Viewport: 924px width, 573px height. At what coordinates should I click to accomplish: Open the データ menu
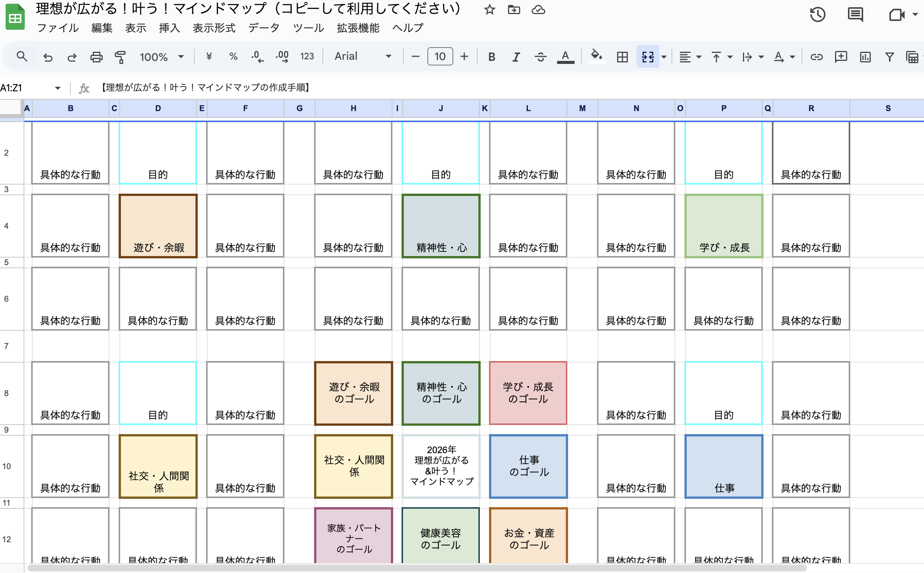coord(264,28)
